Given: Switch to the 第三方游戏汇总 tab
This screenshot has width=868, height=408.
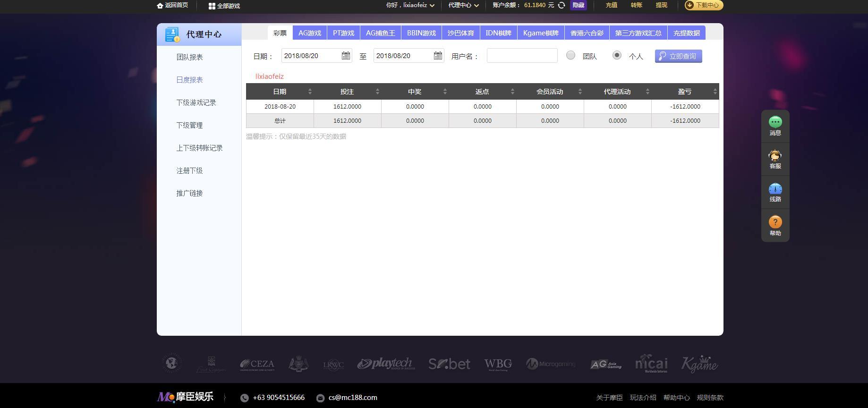Looking at the screenshot, I should point(638,33).
